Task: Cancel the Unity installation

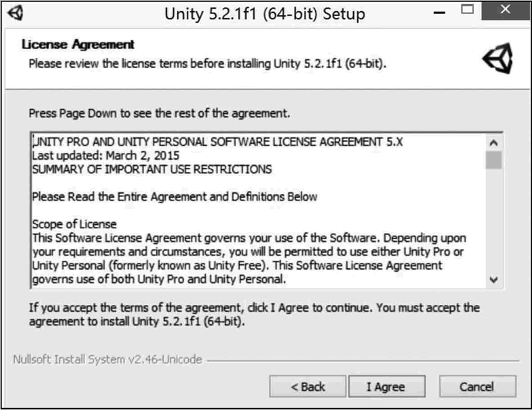Action: (x=477, y=387)
